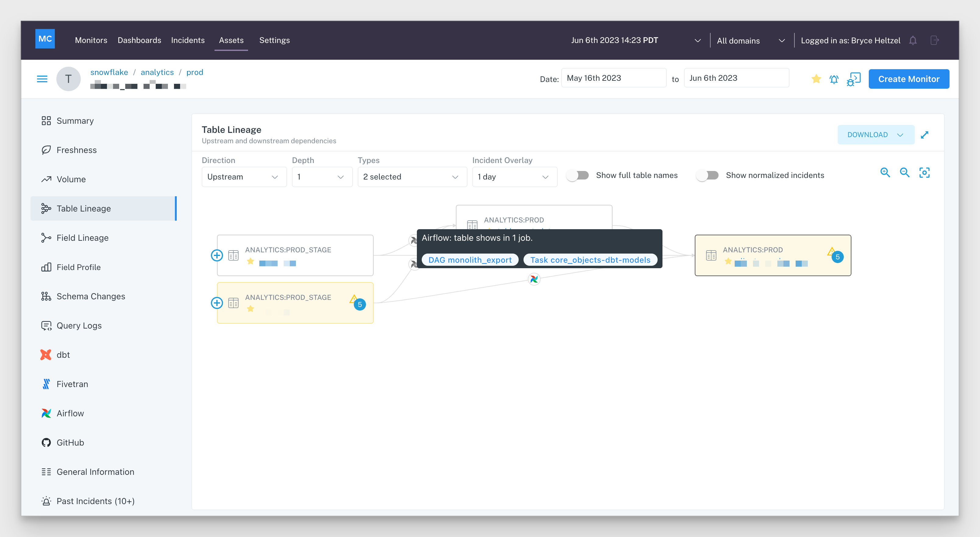Click the hamburger menu icon

click(42, 79)
